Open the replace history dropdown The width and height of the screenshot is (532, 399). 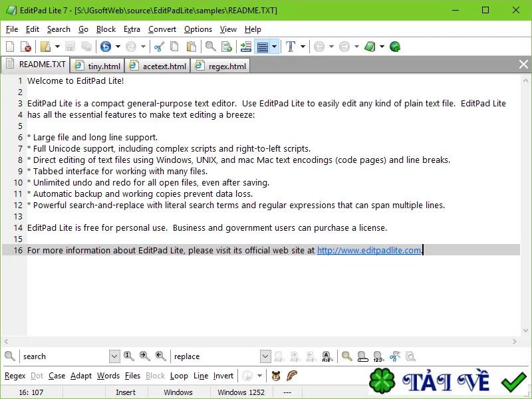[265, 356]
